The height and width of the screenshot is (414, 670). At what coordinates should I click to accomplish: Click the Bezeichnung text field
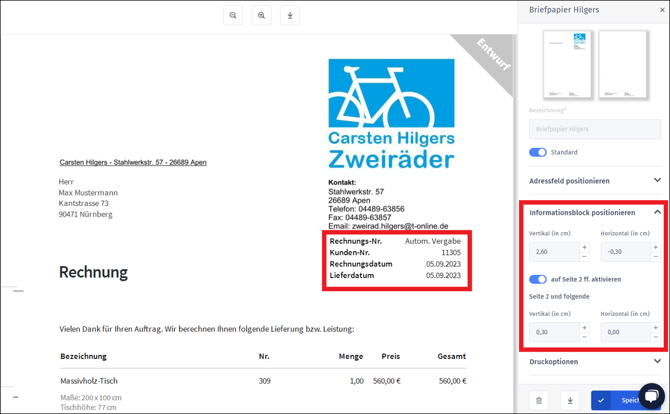[594, 129]
